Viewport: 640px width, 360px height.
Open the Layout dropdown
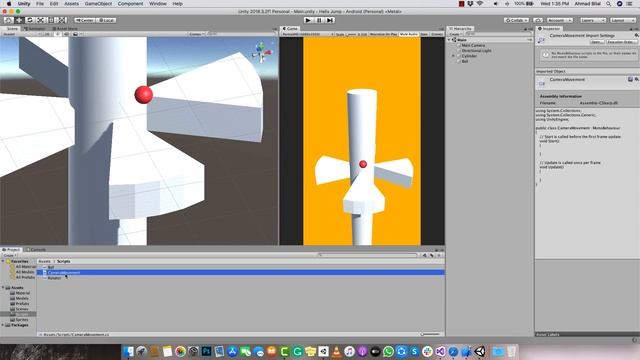(622, 20)
